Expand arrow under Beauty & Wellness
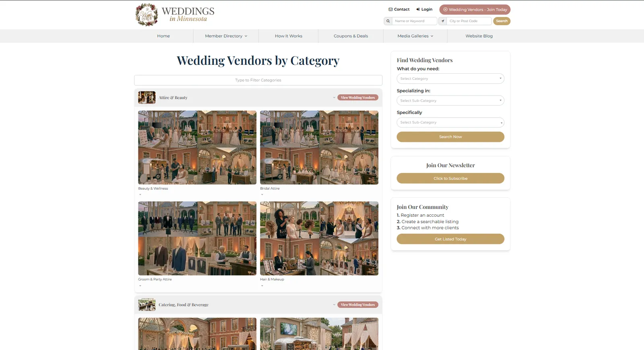 point(140,195)
